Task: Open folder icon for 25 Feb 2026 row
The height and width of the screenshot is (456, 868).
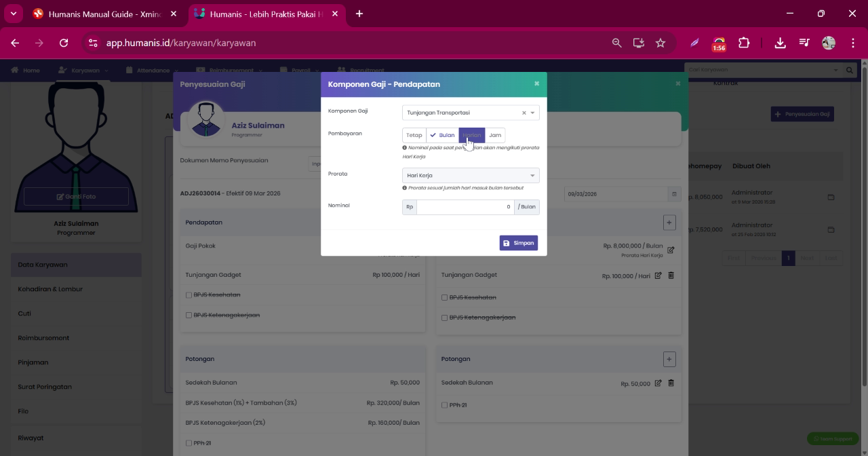Action: [x=831, y=230]
